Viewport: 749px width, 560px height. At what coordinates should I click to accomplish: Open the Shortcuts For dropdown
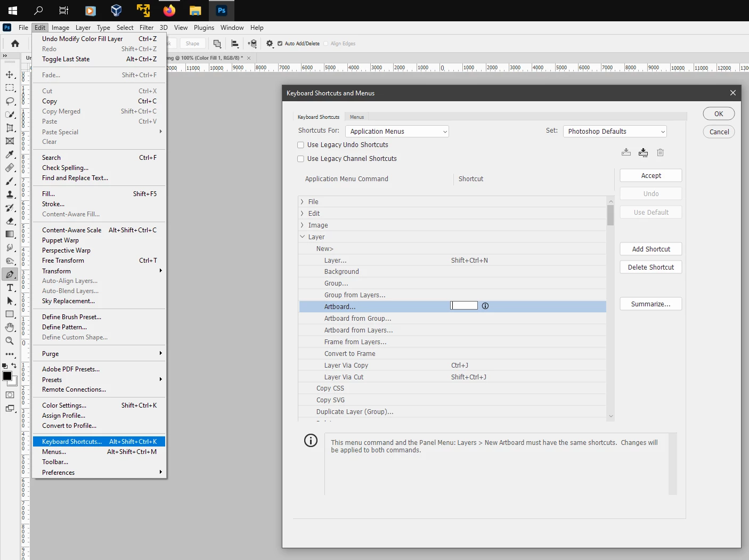tap(397, 132)
